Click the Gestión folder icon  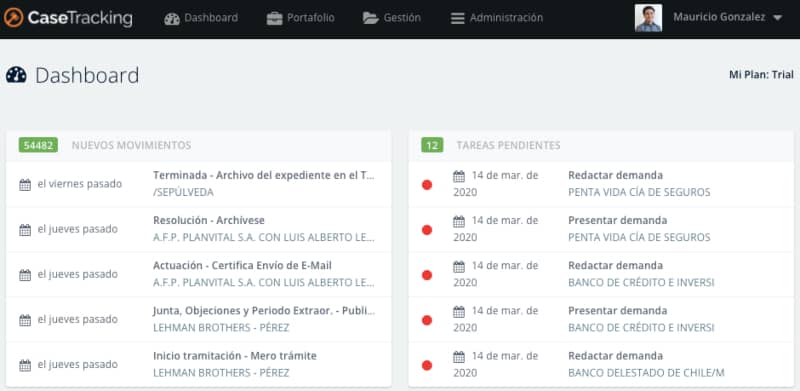(x=370, y=18)
